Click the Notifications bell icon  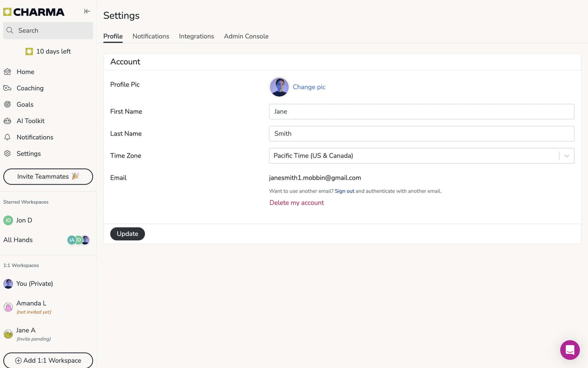[7, 137]
